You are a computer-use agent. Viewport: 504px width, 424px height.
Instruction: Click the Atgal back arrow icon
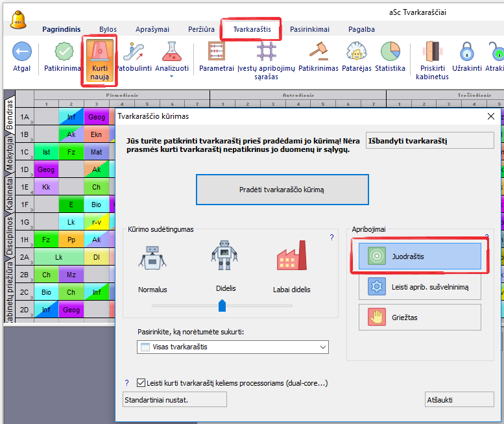click(x=22, y=51)
